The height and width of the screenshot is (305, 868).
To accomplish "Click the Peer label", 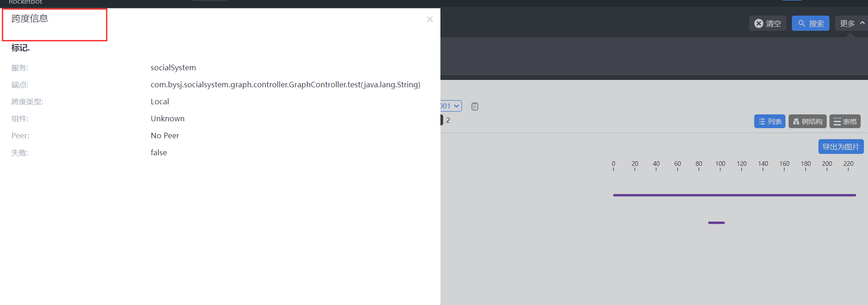I will [x=20, y=136].
